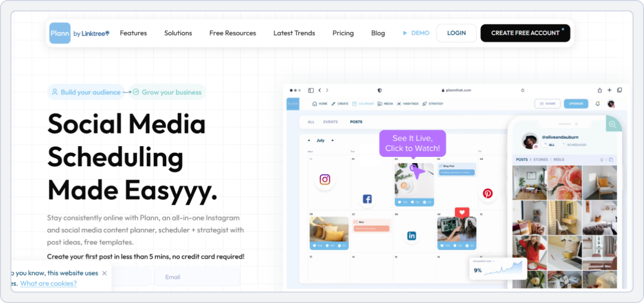
Task: Open the Free Resources menu
Action: tap(233, 33)
